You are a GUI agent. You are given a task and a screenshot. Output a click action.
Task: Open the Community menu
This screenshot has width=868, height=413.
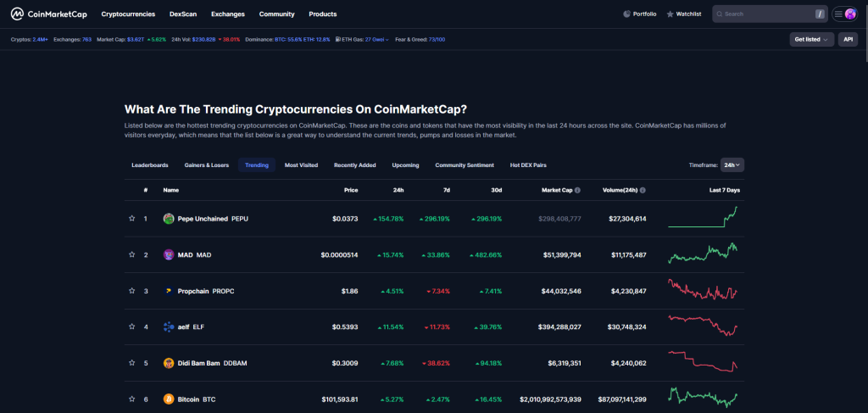point(277,14)
